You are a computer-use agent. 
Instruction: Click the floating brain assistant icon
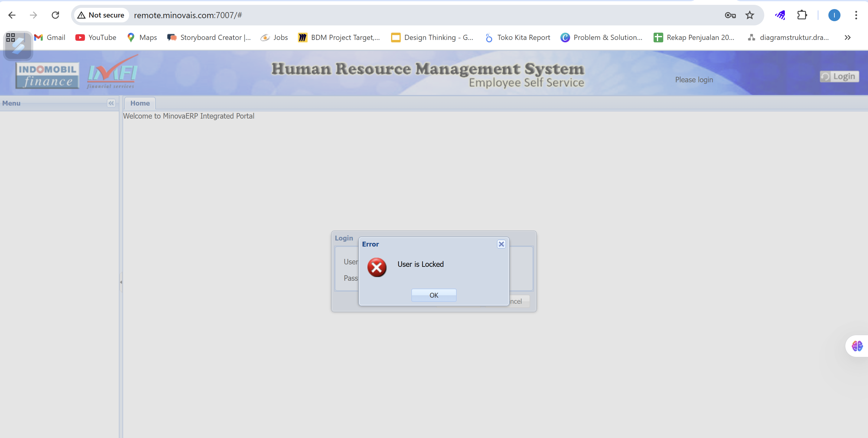point(857,346)
